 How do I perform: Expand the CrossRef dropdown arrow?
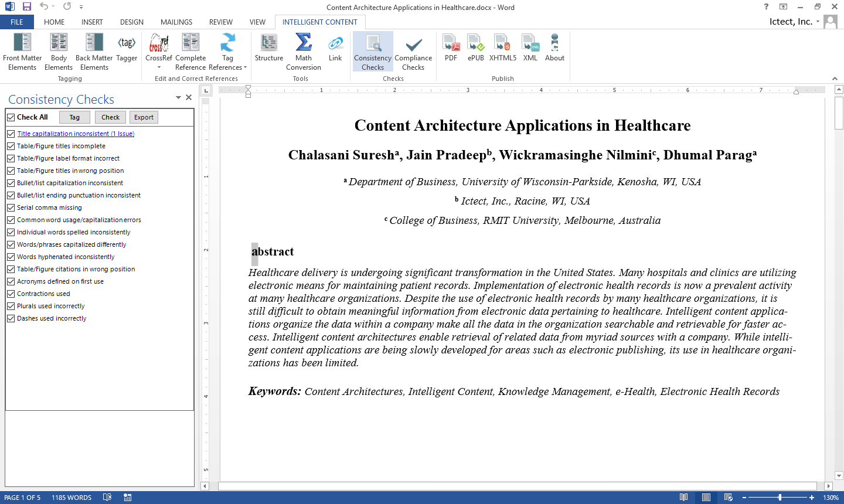[159, 67]
